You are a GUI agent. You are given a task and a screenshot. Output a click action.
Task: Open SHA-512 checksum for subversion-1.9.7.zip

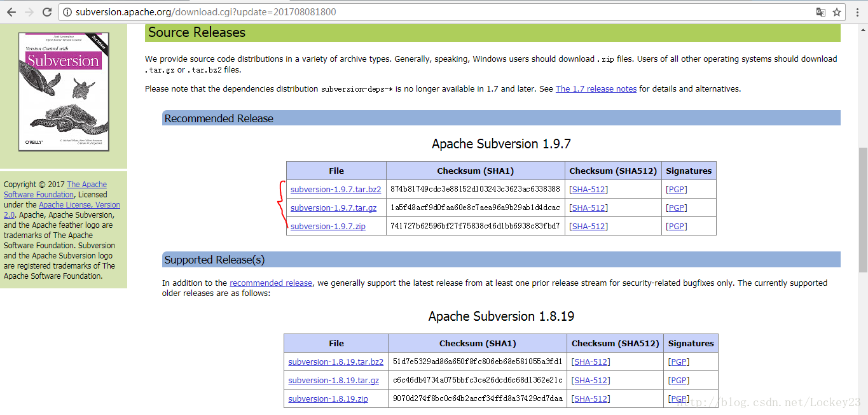588,226
